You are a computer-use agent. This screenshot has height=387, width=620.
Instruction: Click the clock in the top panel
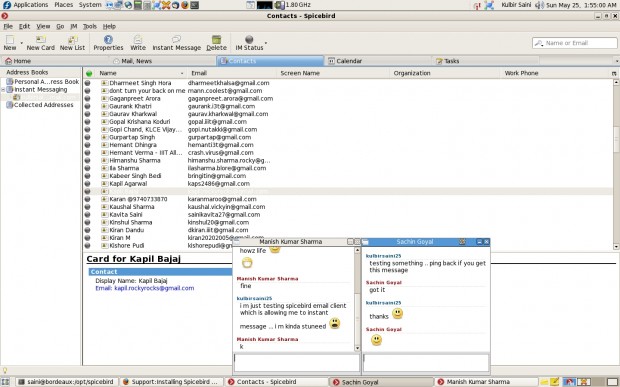pos(581,5)
